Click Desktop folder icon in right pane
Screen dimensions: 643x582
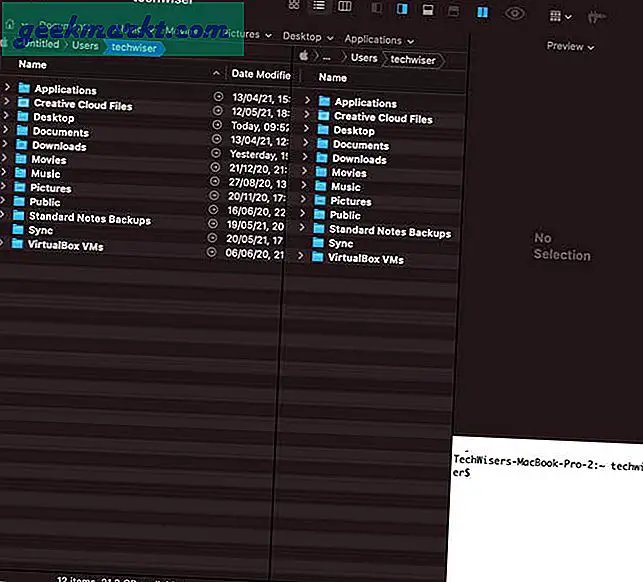[x=323, y=130]
